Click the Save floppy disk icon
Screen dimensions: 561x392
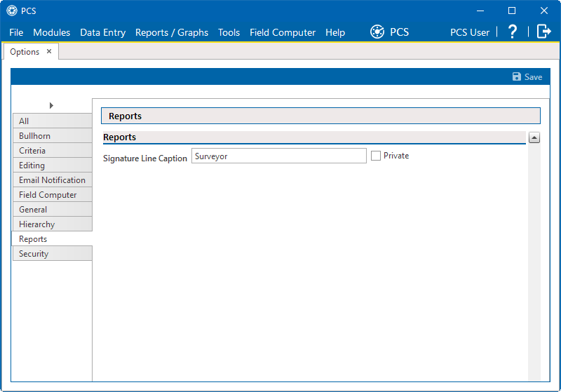tap(517, 76)
